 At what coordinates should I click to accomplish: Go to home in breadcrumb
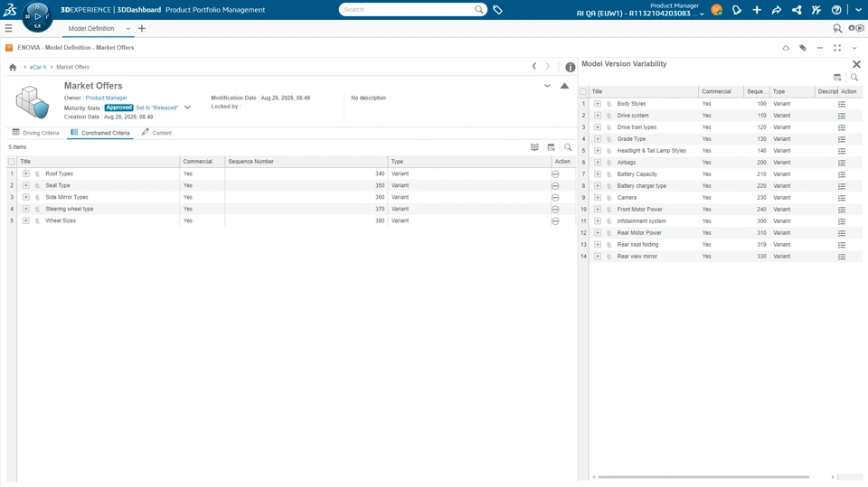(13, 67)
